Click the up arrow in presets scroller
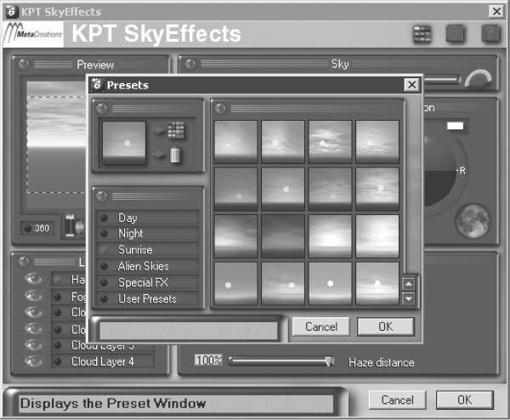 click(409, 284)
